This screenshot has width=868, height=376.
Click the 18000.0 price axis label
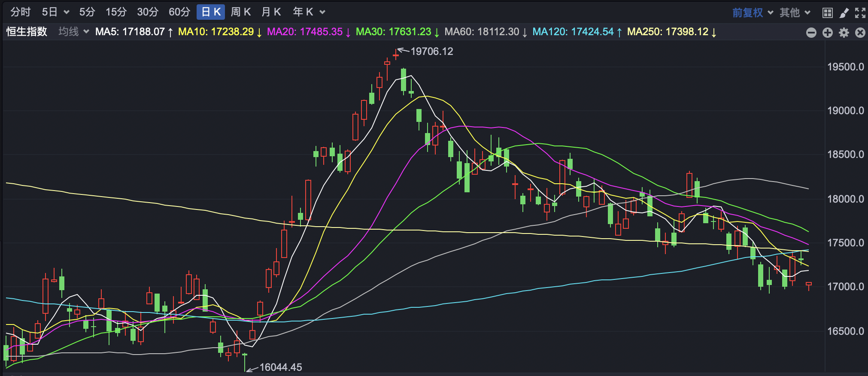[846, 199]
